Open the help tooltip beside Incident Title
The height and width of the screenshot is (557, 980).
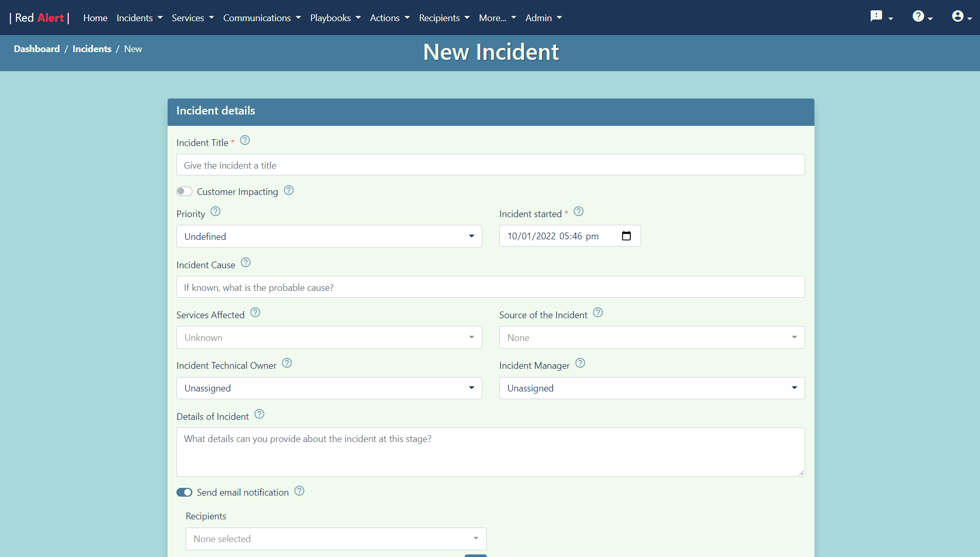[244, 140]
